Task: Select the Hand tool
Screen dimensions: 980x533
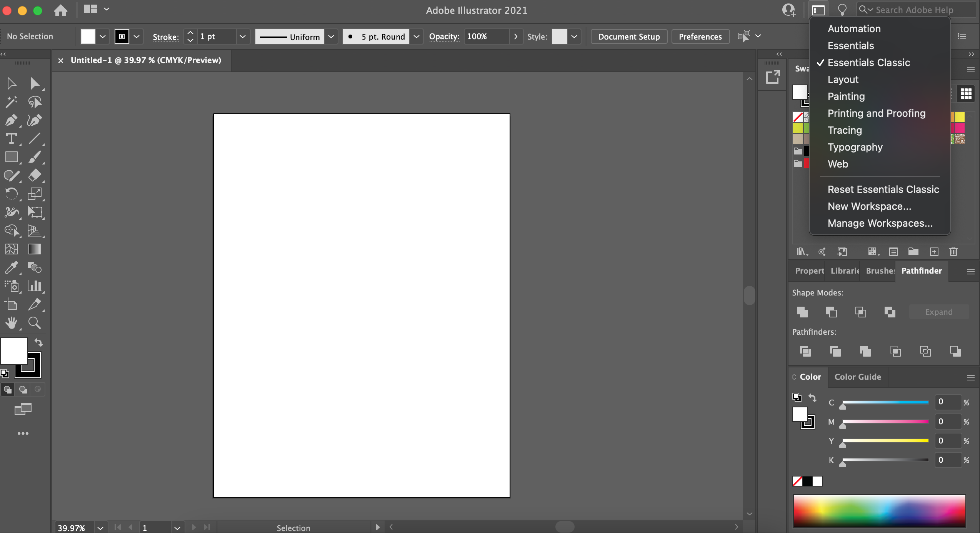Action: [x=12, y=323]
